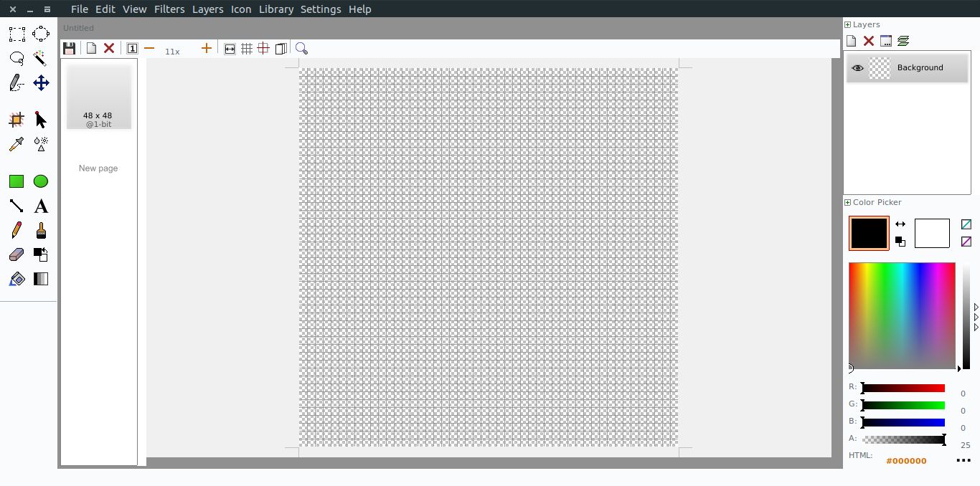Activate the Move tool
This screenshot has width=980, height=486.
pos(41,82)
